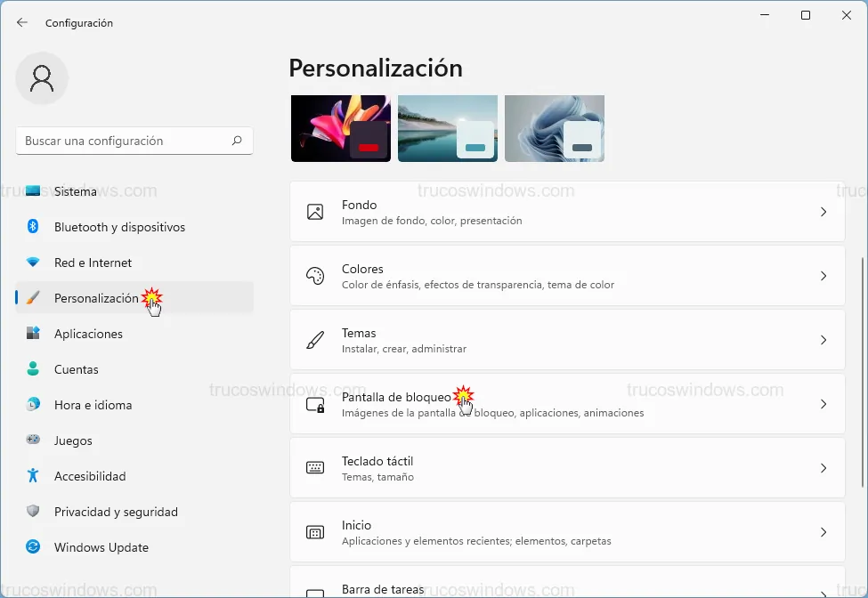Image resolution: width=868 pixels, height=598 pixels.
Task: Open Pantalla de bloqueo settings
Action: click(566, 404)
